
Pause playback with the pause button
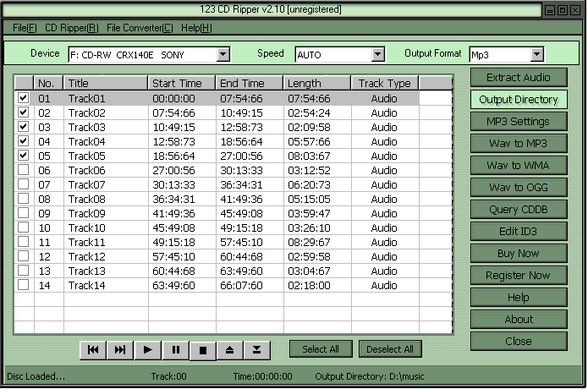coord(175,350)
